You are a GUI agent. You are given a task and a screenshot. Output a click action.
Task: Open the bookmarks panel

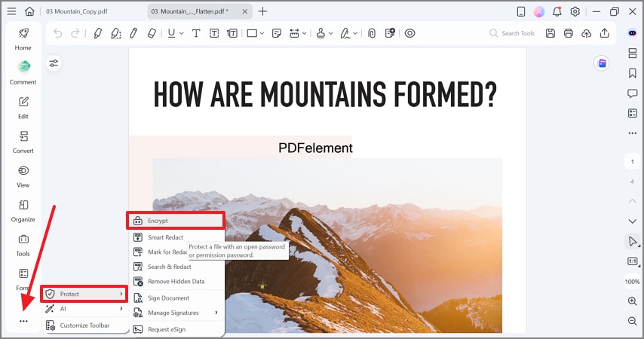[x=633, y=73]
